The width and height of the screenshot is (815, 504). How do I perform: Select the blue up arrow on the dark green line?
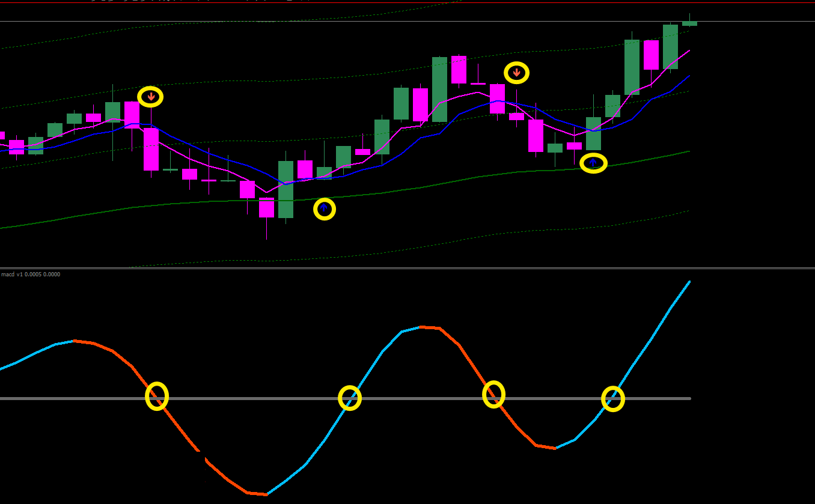click(x=593, y=162)
